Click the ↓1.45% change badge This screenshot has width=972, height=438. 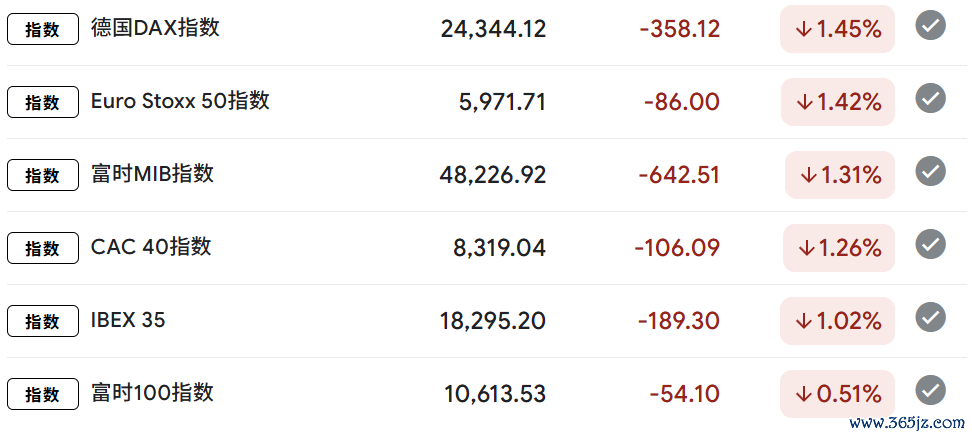tap(838, 29)
